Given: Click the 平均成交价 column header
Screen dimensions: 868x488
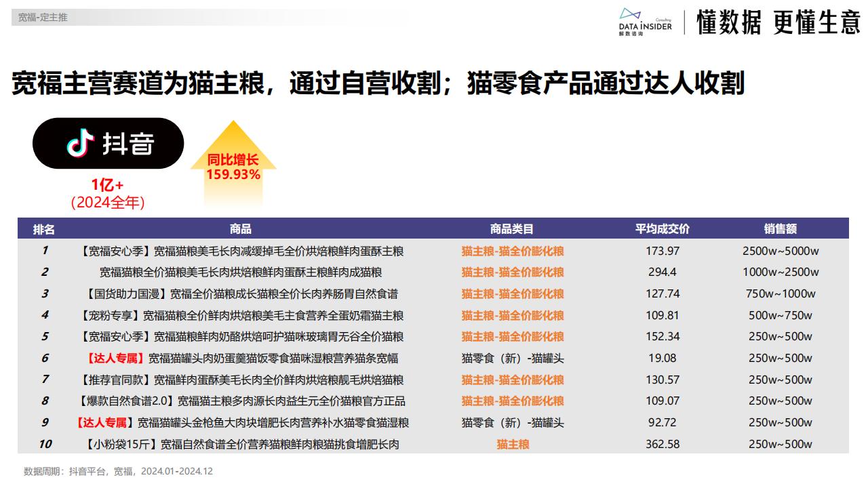Looking at the screenshot, I should (662, 229).
